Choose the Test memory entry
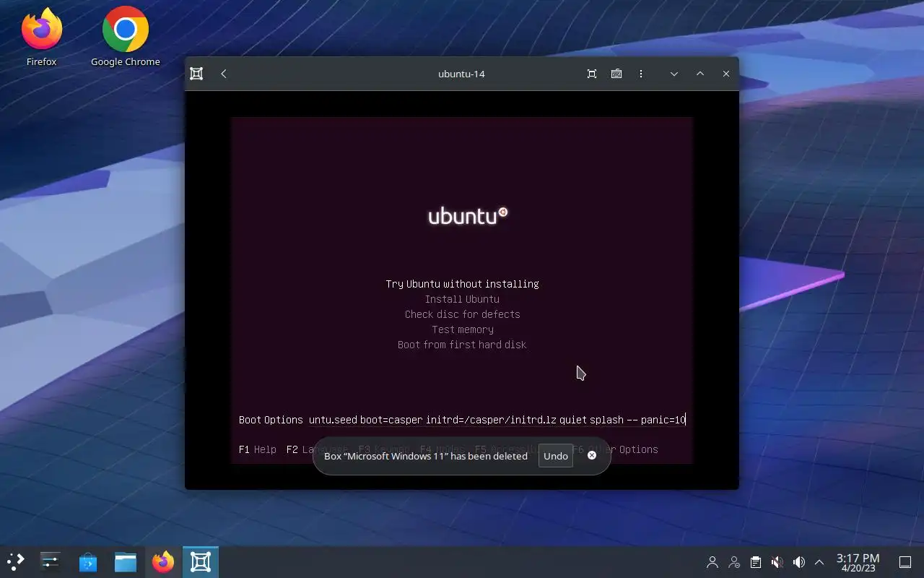924x578 pixels. pos(462,329)
